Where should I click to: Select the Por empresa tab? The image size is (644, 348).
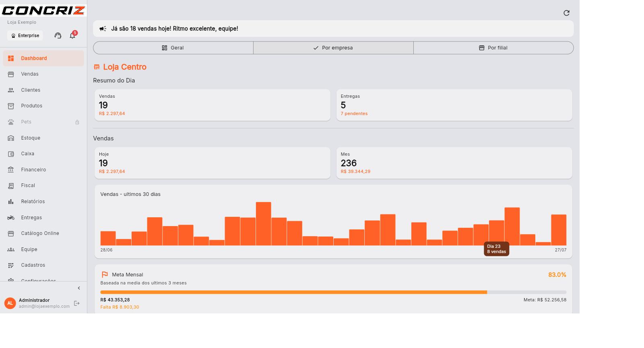(x=333, y=47)
